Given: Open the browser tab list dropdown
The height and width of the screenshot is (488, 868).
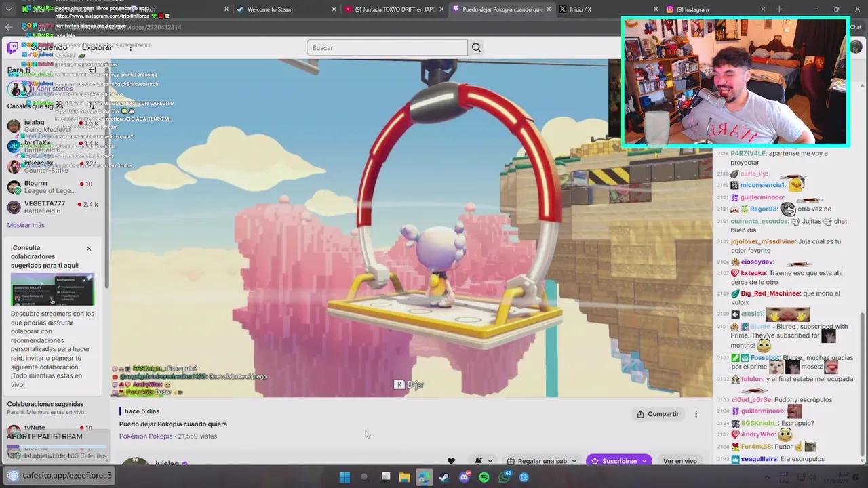Looking at the screenshot, I should (x=9, y=9).
